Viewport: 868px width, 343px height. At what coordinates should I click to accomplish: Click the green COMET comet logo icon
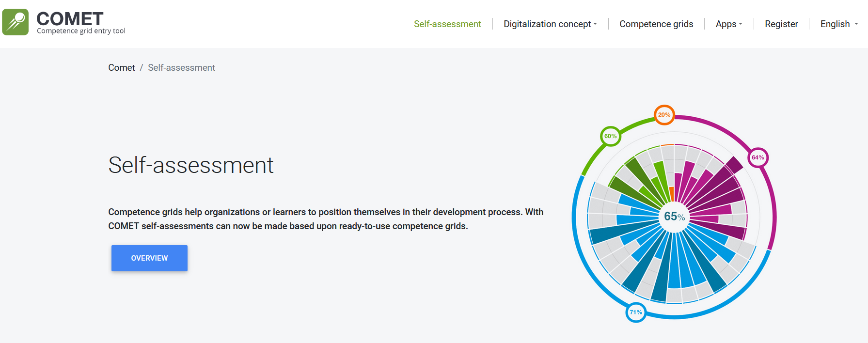(x=16, y=22)
